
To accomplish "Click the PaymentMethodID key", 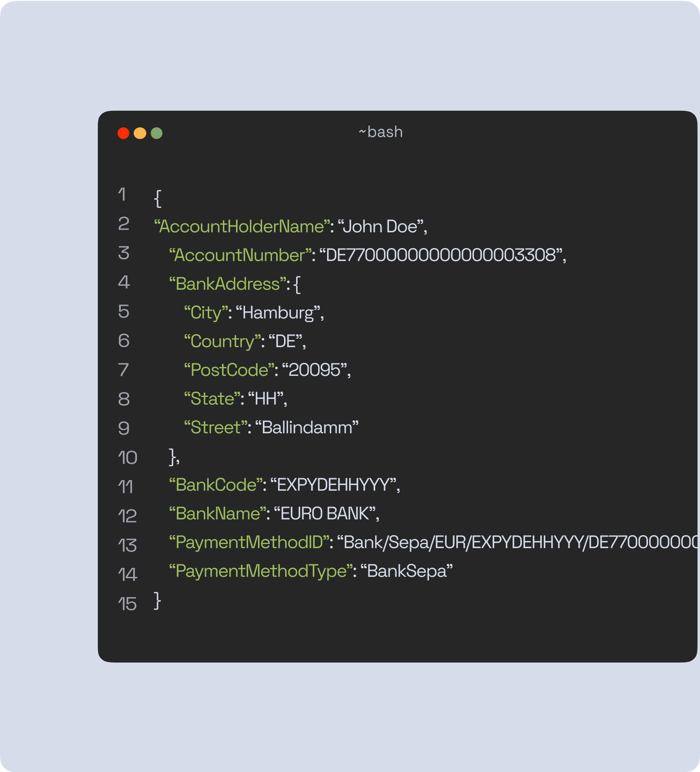I will [249, 542].
